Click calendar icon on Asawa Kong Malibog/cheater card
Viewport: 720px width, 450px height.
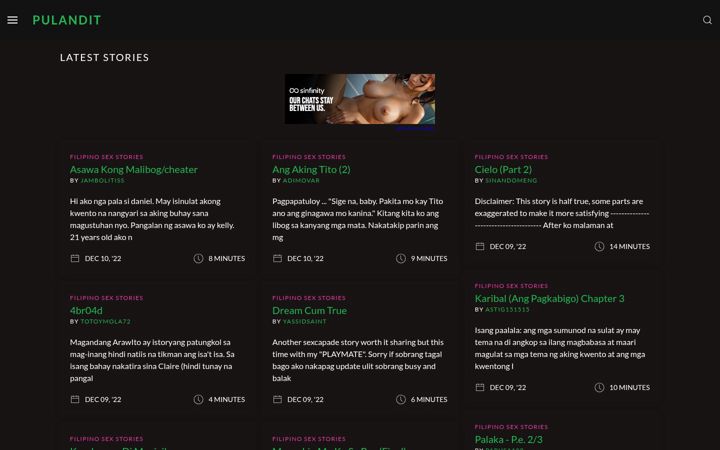75,259
